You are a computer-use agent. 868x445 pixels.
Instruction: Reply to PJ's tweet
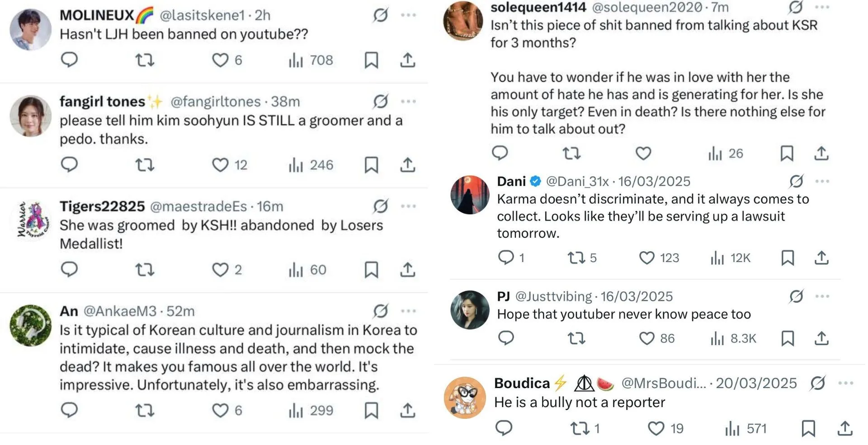[x=506, y=338]
